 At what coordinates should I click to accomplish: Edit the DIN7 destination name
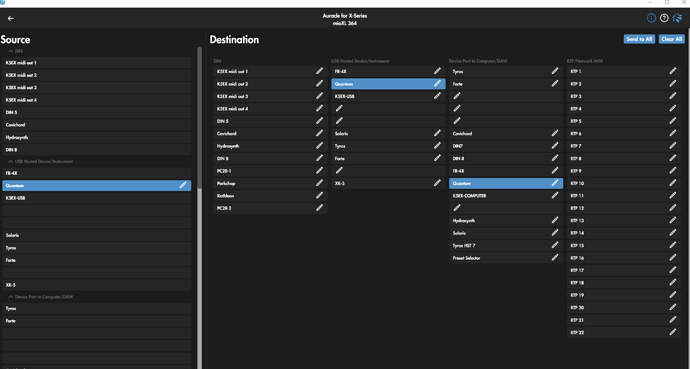[x=555, y=146]
